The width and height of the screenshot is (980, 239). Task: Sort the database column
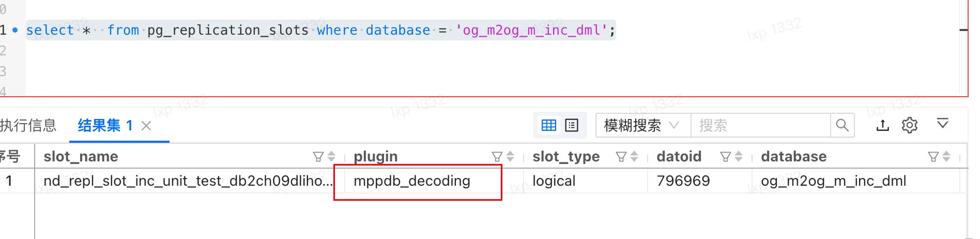point(946,157)
